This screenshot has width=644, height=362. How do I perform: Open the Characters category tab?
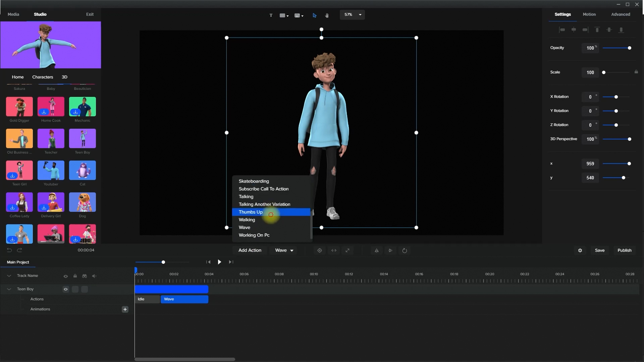43,77
